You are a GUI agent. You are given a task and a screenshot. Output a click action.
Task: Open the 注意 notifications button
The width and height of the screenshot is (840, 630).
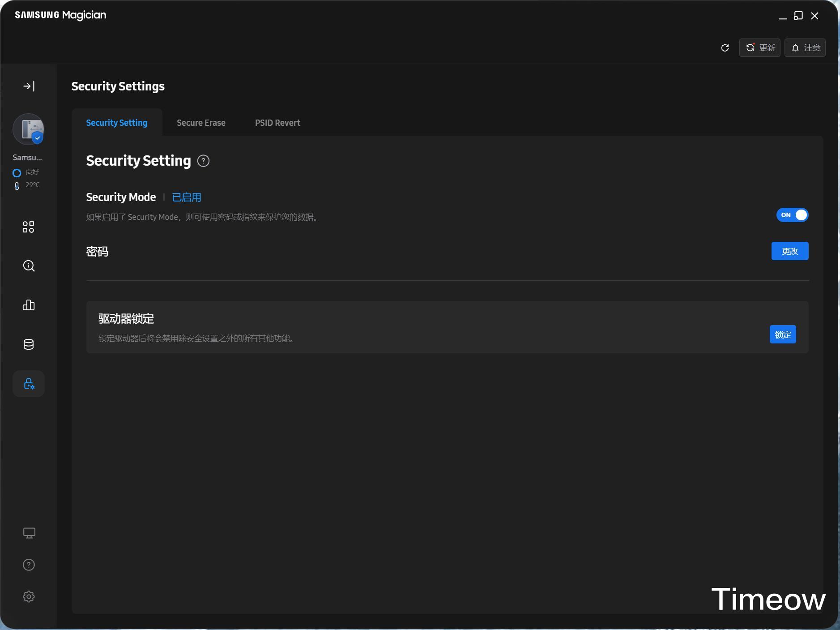(805, 48)
